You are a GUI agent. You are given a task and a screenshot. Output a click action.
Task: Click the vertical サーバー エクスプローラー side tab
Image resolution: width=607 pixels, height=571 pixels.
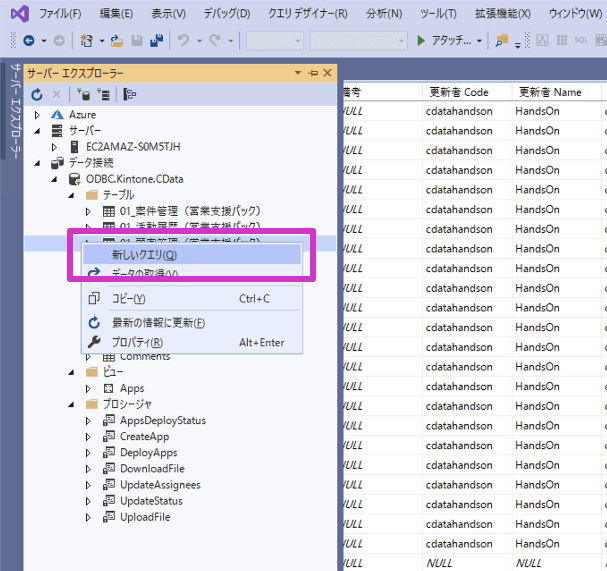pyautogui.click(x=15, y=111)
